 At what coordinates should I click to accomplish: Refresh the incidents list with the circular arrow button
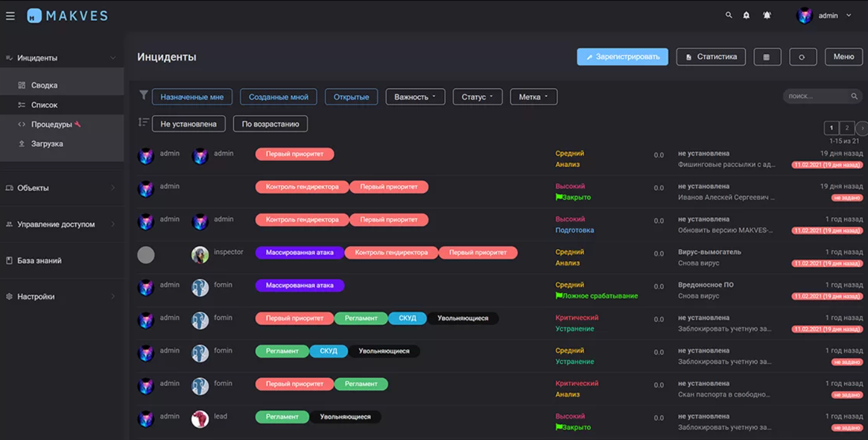(802, 57)
